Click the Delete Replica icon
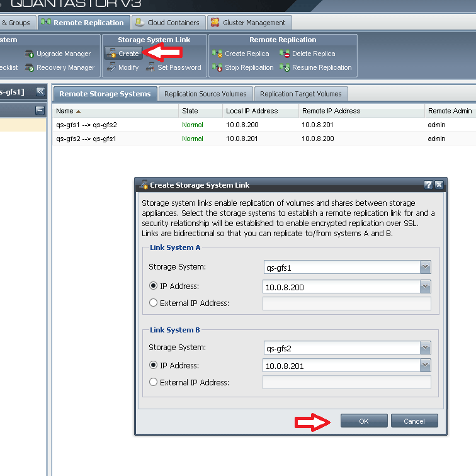This screenshot has width=476, height=476. point(285,54)
